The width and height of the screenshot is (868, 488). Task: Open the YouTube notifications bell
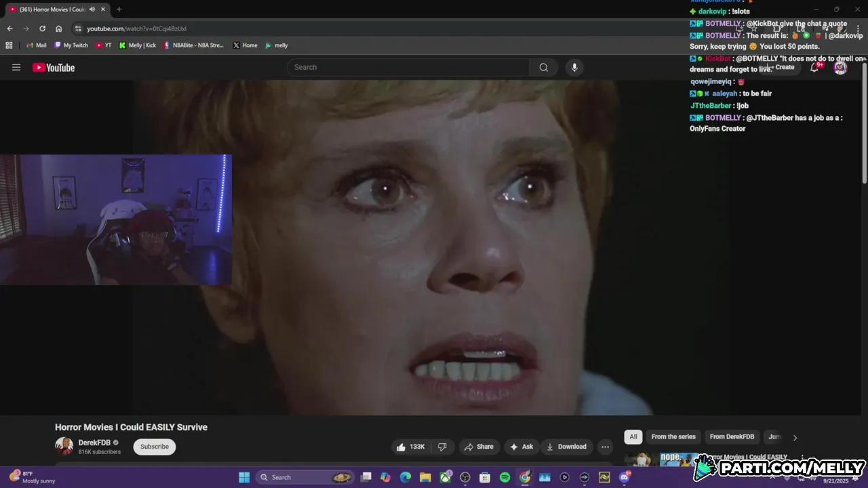pyautogui.click(x=815, y=67)
